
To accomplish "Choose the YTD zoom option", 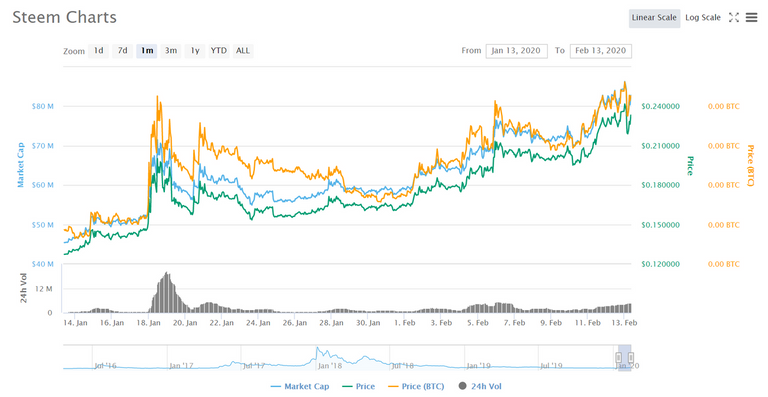I will click(218, 50).
